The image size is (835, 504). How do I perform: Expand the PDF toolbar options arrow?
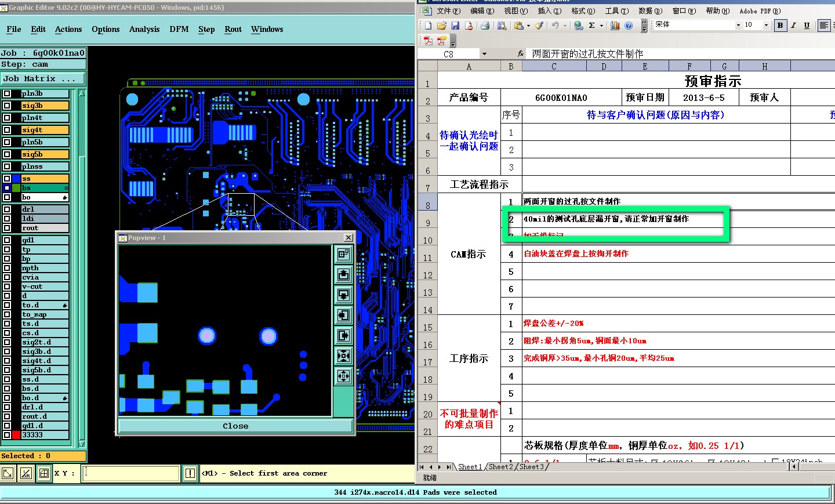click(453, 41)
